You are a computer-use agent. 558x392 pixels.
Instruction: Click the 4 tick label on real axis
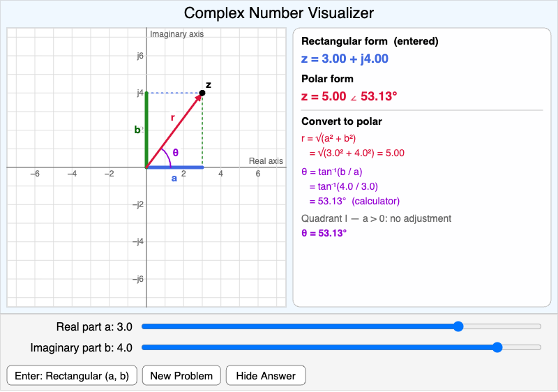[x=220, y=174]
